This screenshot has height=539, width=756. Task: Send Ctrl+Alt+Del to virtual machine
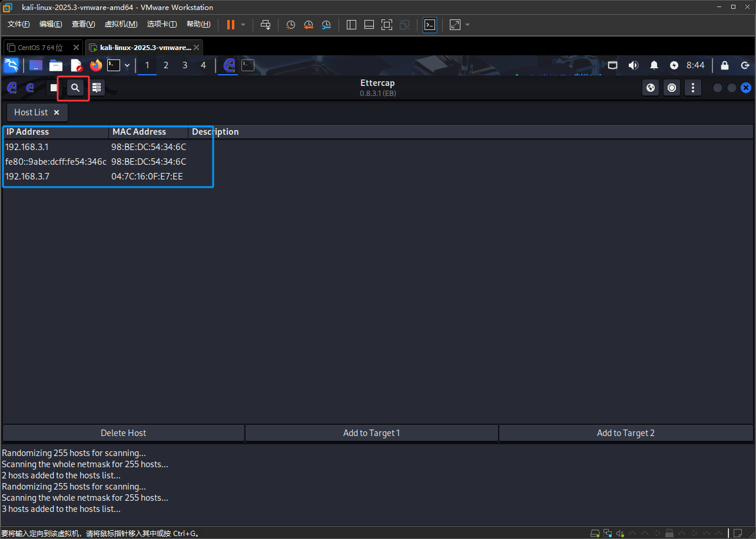click(266, 25)
